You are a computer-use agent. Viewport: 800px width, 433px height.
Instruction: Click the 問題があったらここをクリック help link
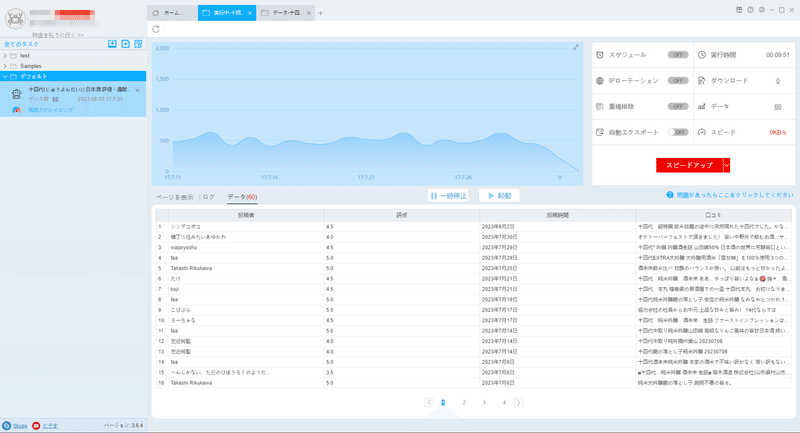(735, 195)
